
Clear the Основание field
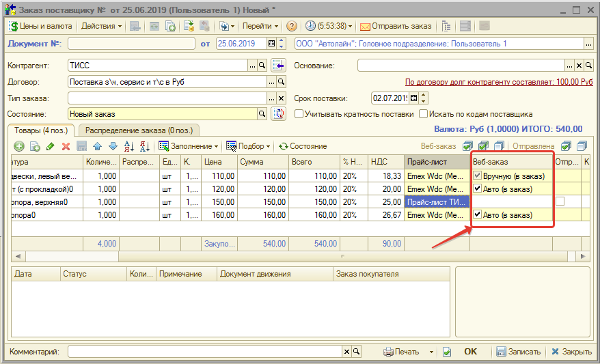(x=579, y=66)
